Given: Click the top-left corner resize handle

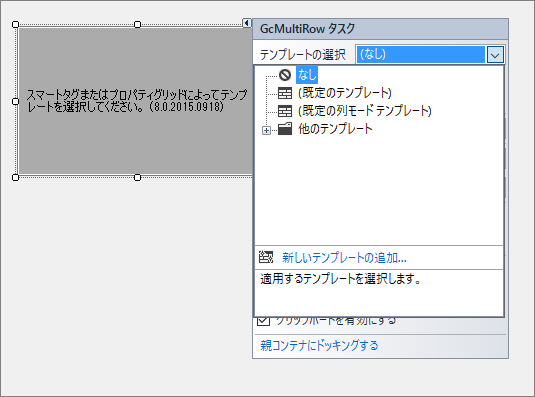Looking at the screenshot, I should click(x=15, y=25).
